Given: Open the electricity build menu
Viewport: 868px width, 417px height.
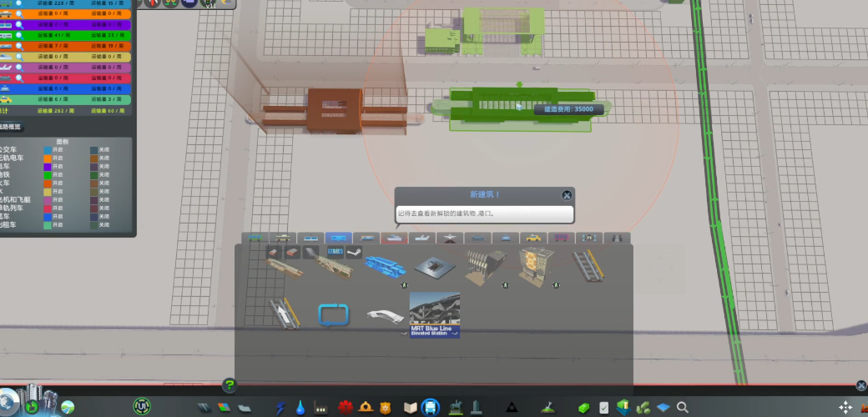Looking at the screenshot, I should pyautogui.click(x=280, y=408).
